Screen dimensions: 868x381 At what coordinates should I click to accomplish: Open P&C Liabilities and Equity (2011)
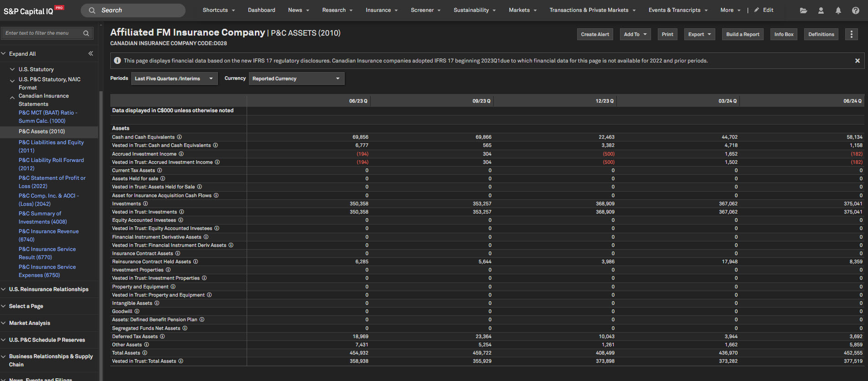point(51,146)
